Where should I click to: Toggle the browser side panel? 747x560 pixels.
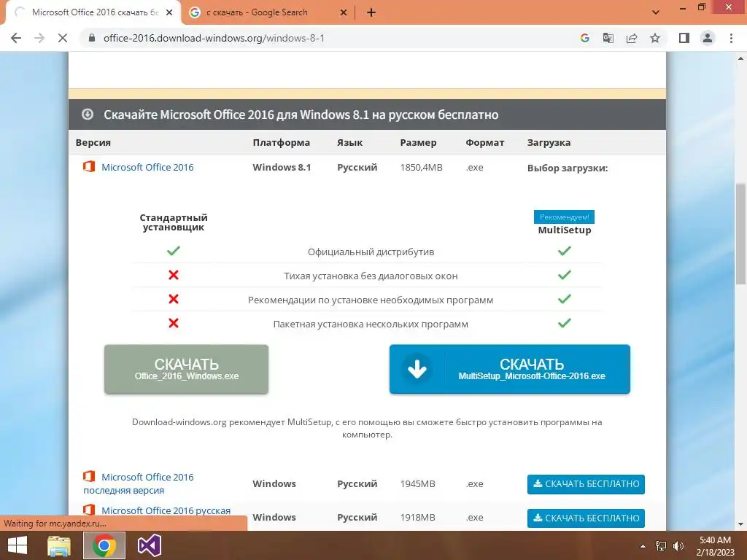pos(684,38)
